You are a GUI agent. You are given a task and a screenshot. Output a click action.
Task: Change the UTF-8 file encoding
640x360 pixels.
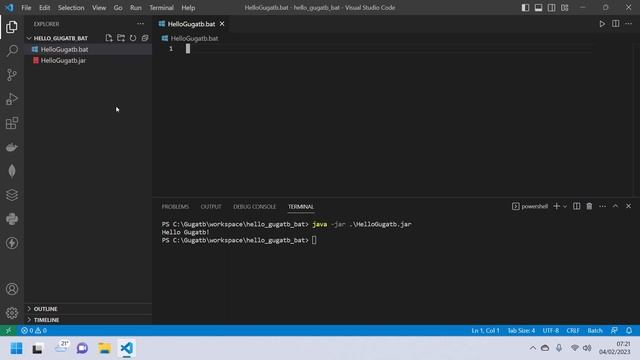tap(551, 330)
